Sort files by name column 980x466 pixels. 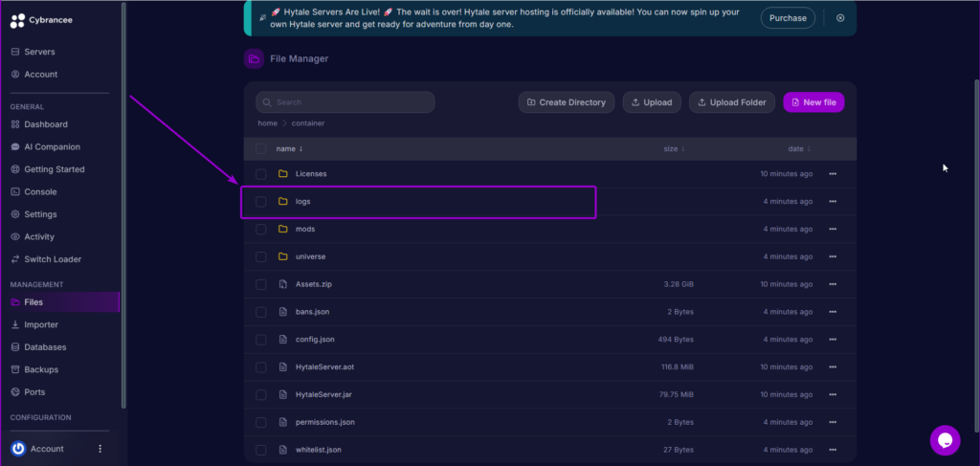289,149
